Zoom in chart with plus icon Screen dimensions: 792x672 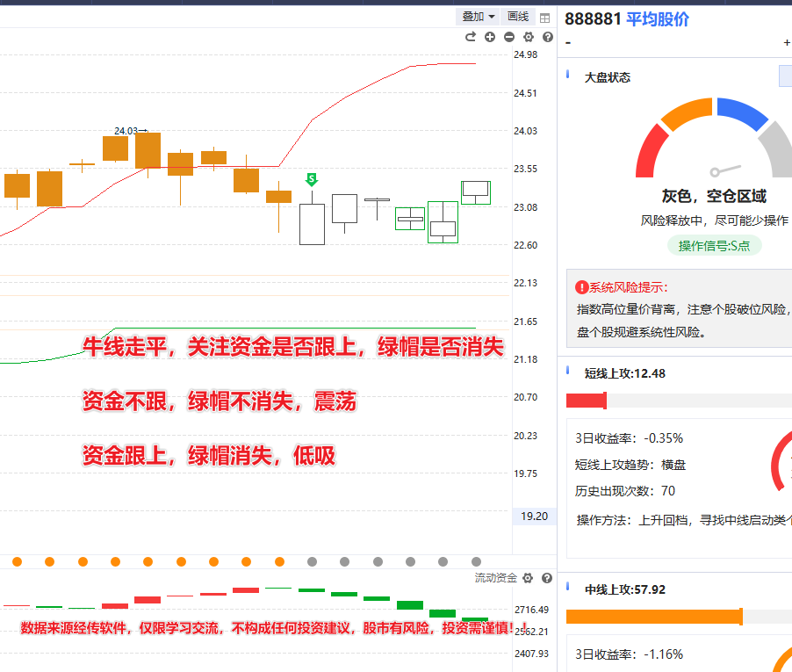(x=490, y=37)
